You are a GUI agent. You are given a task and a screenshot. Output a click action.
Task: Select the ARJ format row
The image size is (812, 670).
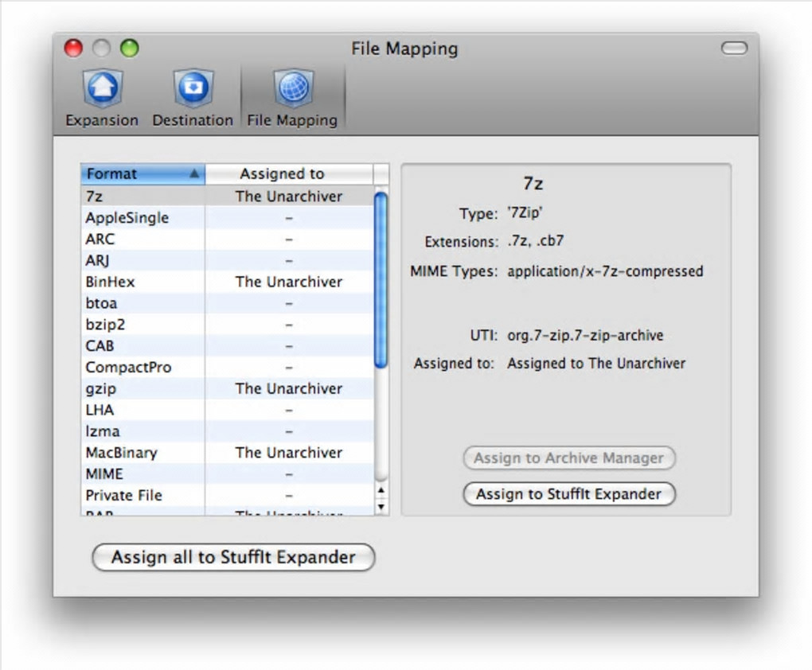tap(227, 260)
